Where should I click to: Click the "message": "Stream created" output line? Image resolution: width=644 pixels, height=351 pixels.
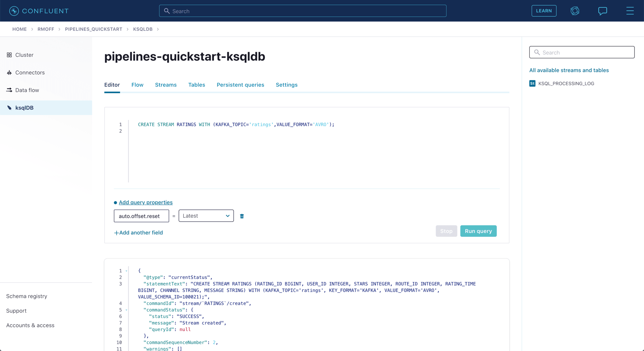tap(188, 323)
